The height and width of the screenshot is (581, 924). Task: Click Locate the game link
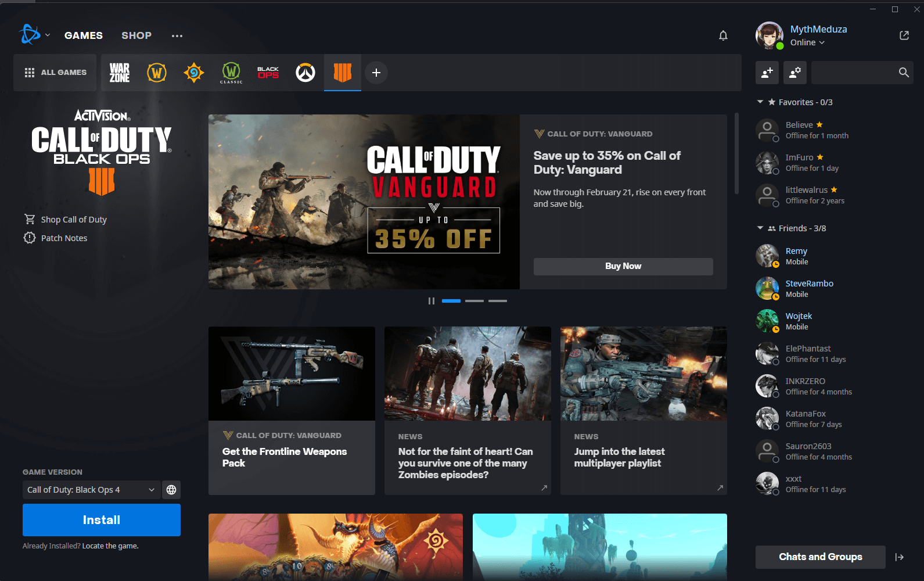(110, 546)
